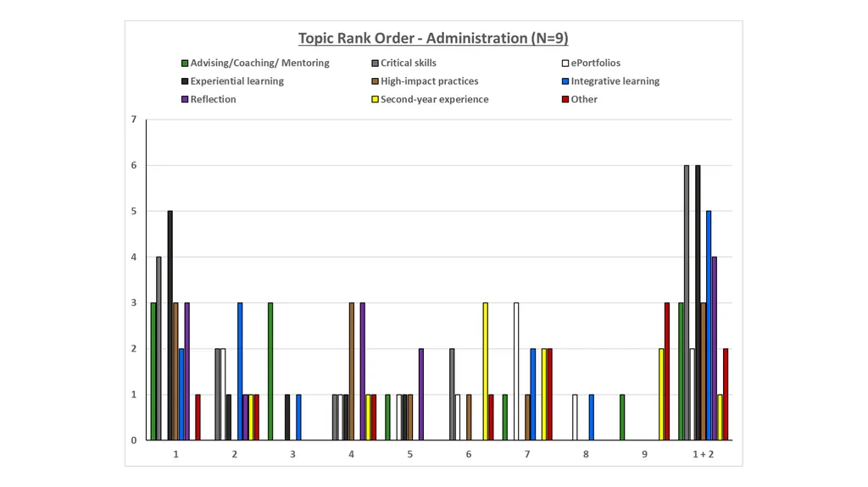Select the green Advising/Coaching/Mentoring legend swatch
The image size is (868, 487).
pyautogui.click(x=185, y=64)
